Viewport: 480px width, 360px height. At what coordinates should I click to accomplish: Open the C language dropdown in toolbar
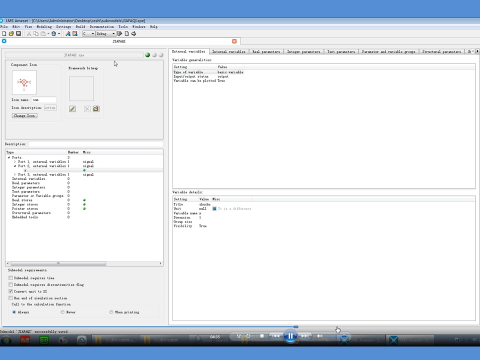click(x=88, y=34)
